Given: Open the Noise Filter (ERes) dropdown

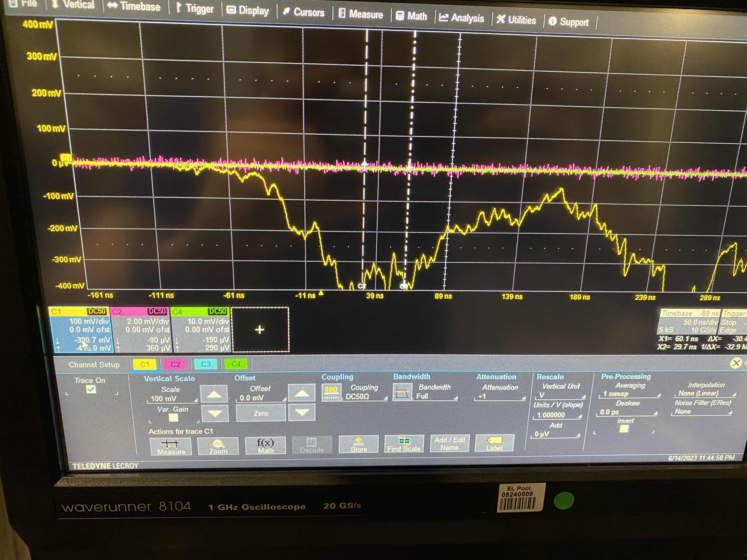Looking at the screenshot, I should [701, 411].
